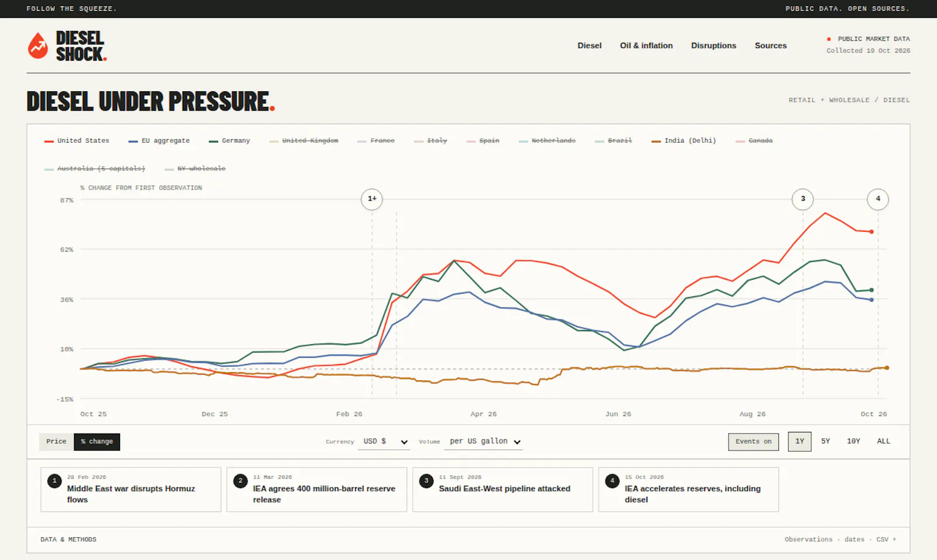Screen dimensions: 937x560
Task: Enable the Canada legend series
Action: [754, 141]
